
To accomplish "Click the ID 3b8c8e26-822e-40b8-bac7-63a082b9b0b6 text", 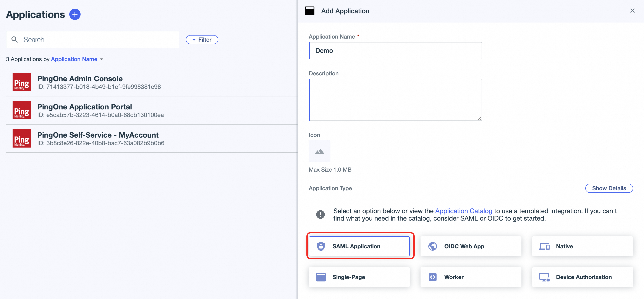I will [101, 143].
